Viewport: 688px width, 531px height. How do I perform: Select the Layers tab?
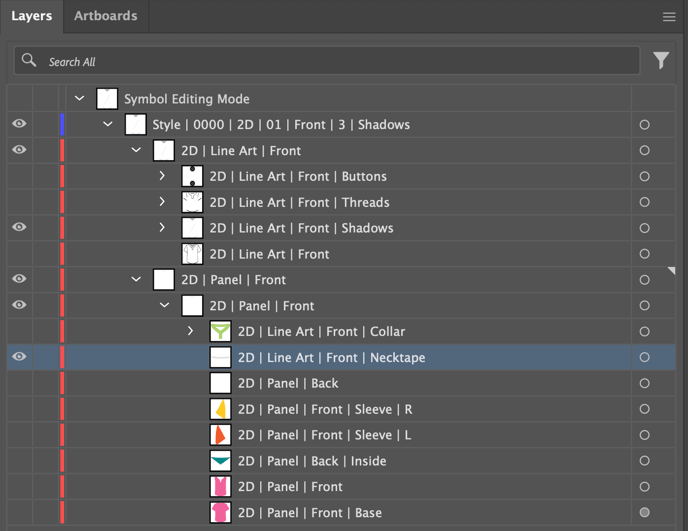[x=32, y=16]
